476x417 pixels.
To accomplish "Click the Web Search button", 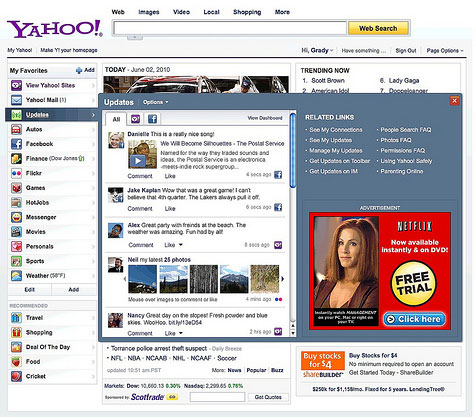I will point(378,28).
